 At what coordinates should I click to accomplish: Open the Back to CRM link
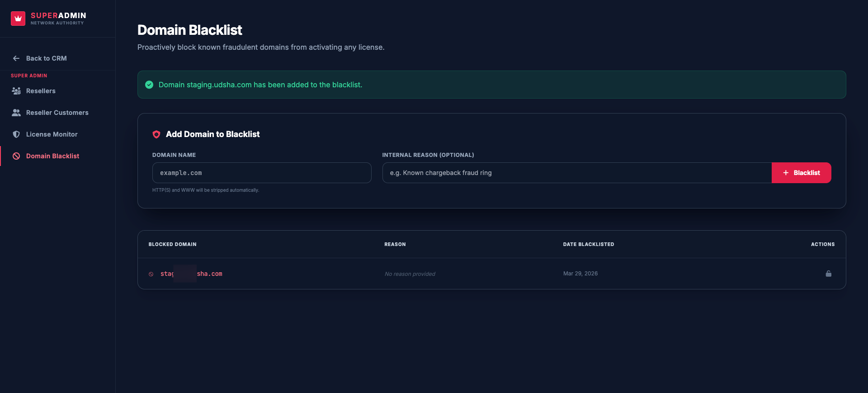coord(46,58)
